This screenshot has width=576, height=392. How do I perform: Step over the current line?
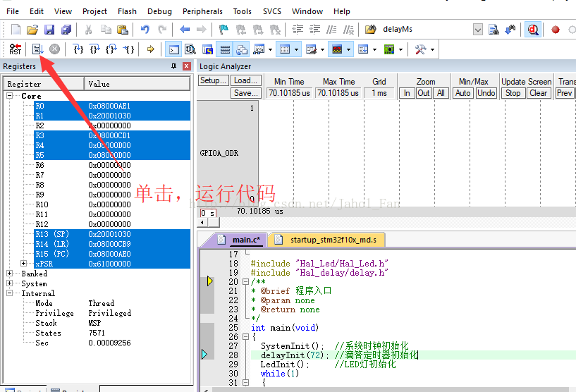pyautogui.click(x=94, y=49)
